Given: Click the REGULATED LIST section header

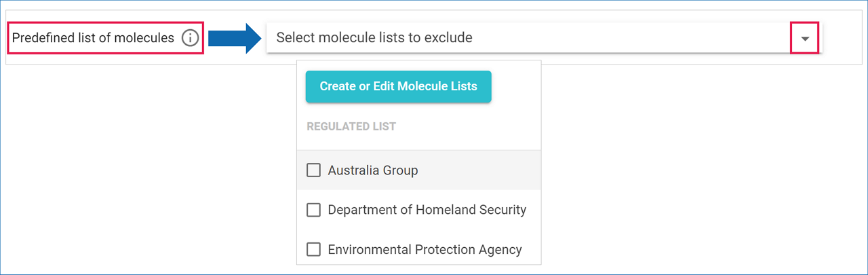Looking at the screenshot, I should [x=351, y=126].
